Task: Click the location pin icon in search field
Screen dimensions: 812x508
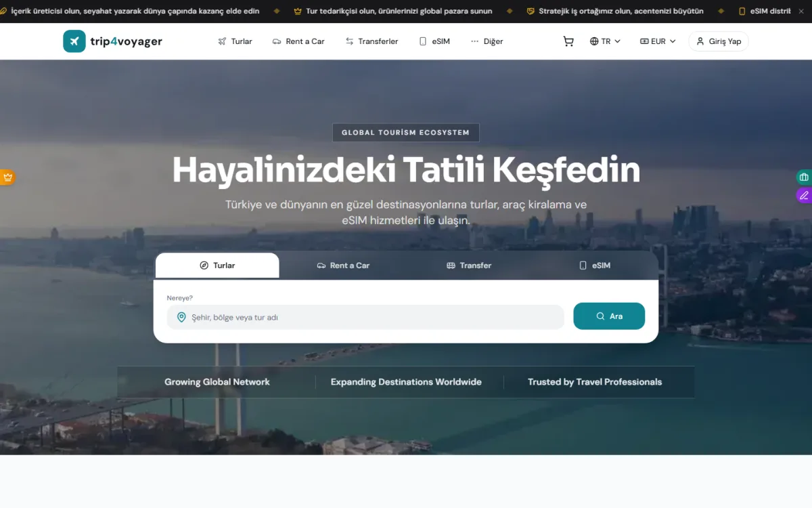Action: point(181,317)
